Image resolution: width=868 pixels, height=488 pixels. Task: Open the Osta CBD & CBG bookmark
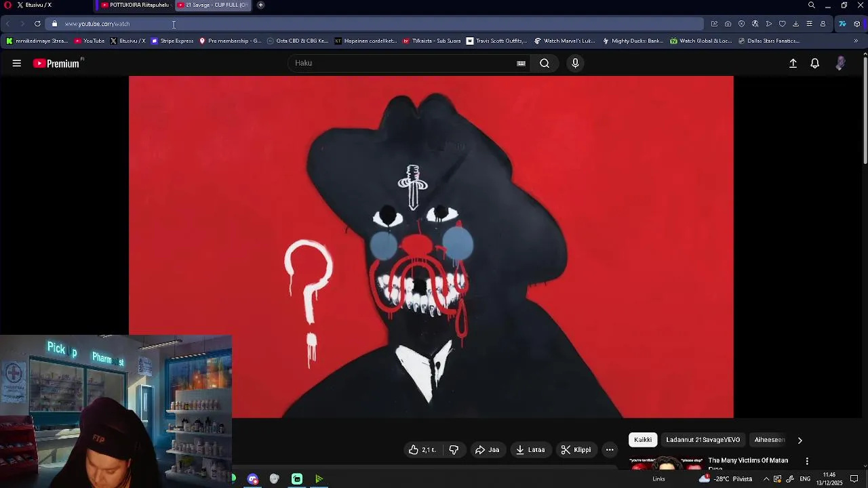pyautogui.click(x=298, y=41)
